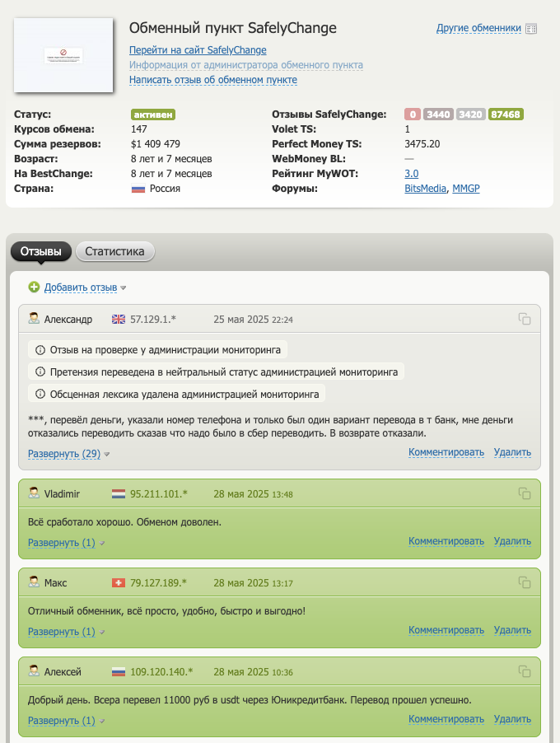Open Перейти на сайт SafelyChange link

(x=198, y=50)
